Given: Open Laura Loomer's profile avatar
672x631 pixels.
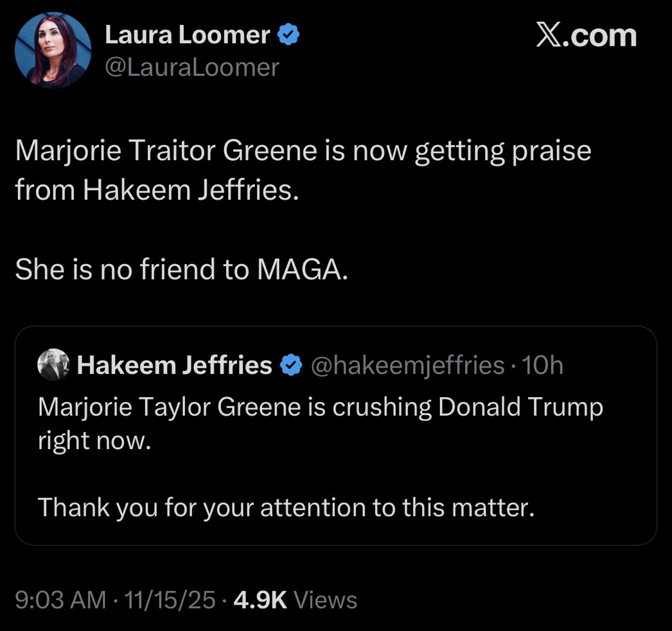Looking at the screenshot, I should pyautogui.click(x=53, y=50).
